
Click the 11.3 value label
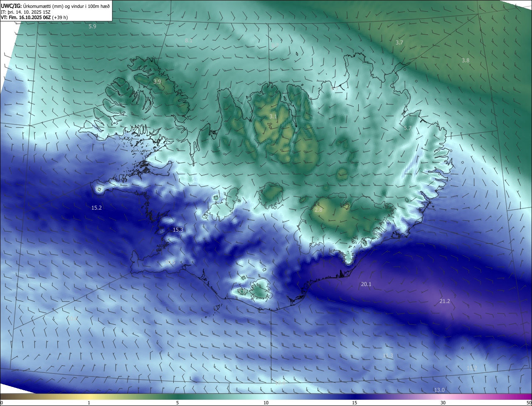click(x=388, y=356)
